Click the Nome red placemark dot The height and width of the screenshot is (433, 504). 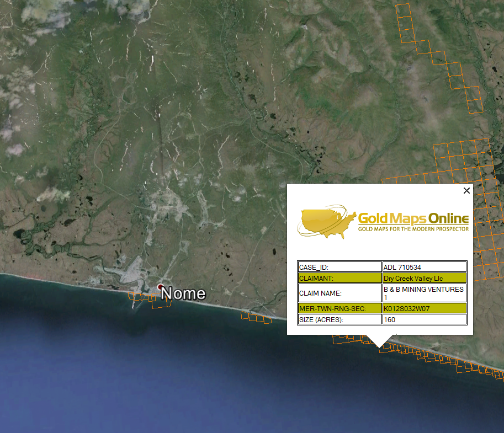point(160,286)
